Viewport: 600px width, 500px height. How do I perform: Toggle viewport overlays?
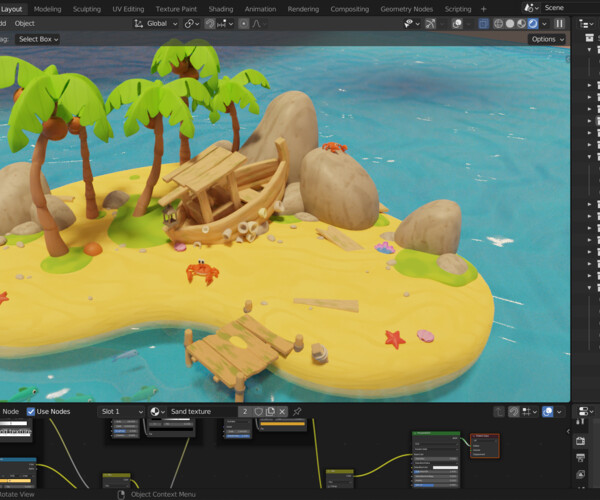pyautogui.click(x=457, y=24)
